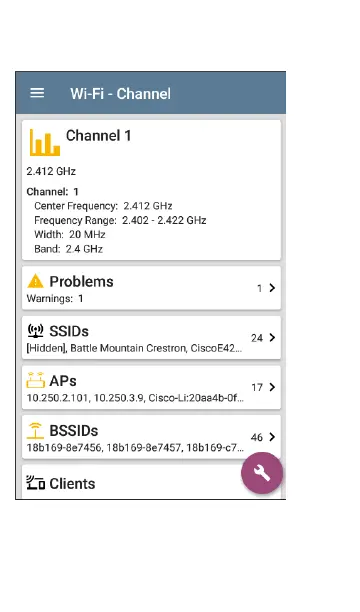Click the yellow channel bar-chart icon
Screen dimensions: 360x612
point(45,142)
